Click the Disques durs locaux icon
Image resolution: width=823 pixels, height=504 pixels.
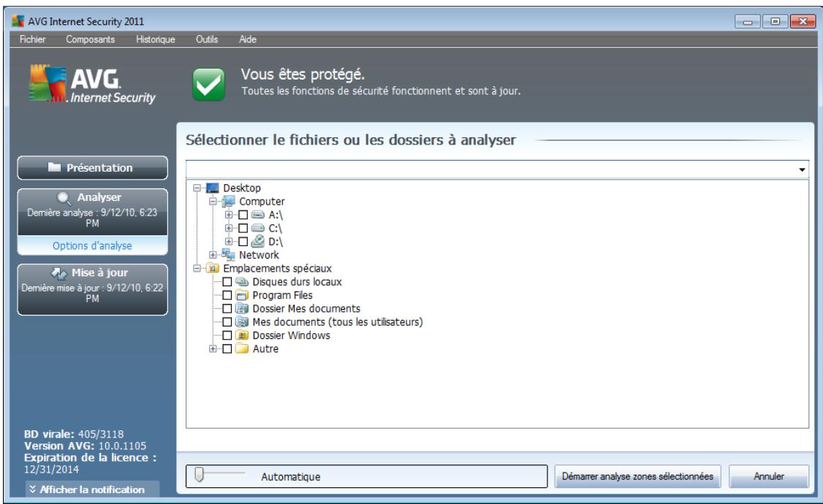point(242,282)
